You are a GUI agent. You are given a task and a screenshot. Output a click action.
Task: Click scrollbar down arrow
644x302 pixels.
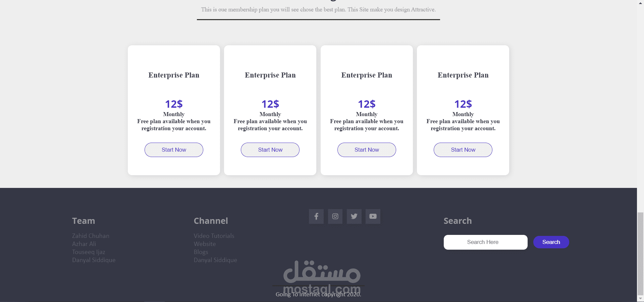(640, 298)
